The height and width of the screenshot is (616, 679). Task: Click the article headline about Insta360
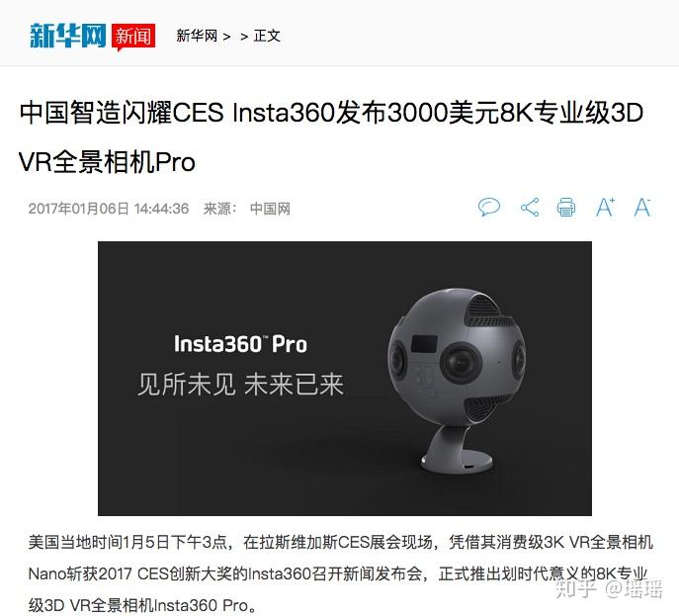point(331,136)
